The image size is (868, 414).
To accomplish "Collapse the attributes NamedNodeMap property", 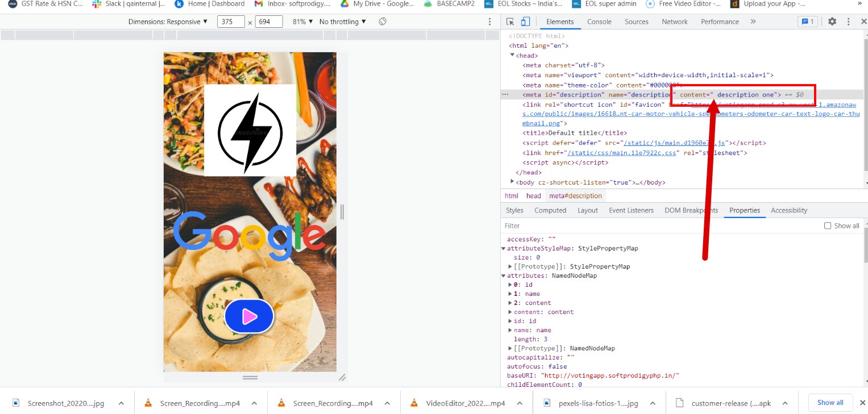I will coord(503,275).
